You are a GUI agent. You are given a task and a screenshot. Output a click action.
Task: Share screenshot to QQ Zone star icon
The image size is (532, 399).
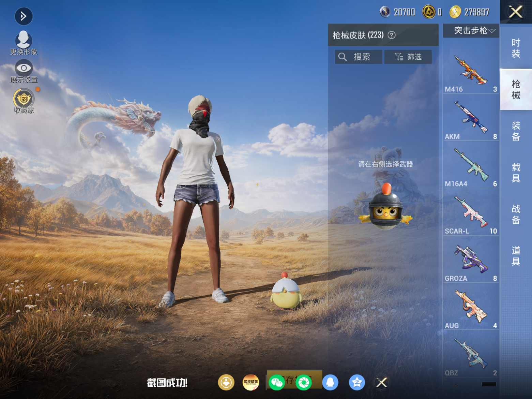pos(357,382)
